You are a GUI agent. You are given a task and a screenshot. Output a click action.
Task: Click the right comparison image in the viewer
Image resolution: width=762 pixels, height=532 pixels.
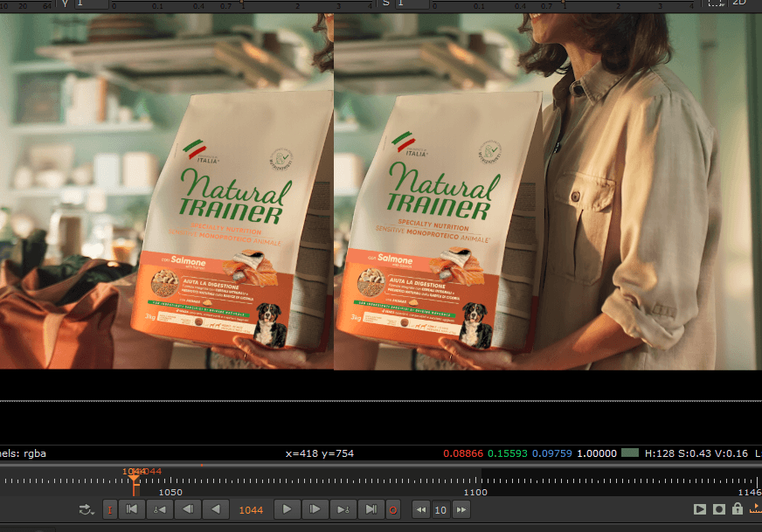[x=548, y=191]
